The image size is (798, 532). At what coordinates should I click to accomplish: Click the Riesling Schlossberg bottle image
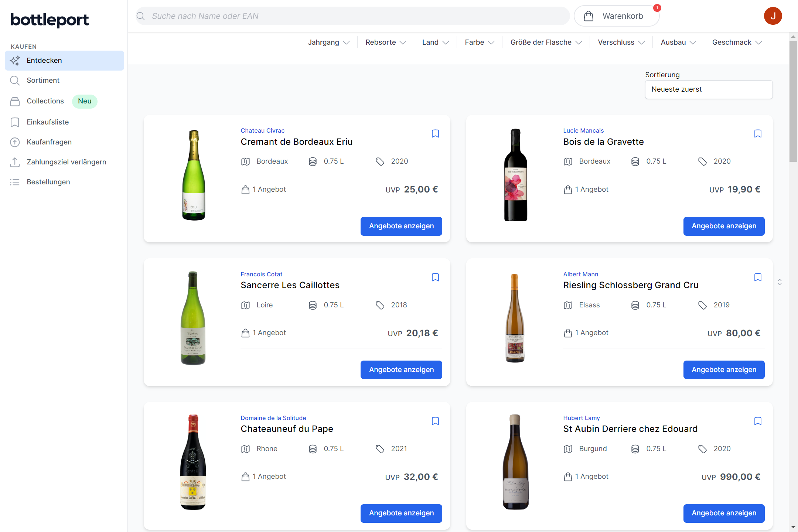pos(515,318)
